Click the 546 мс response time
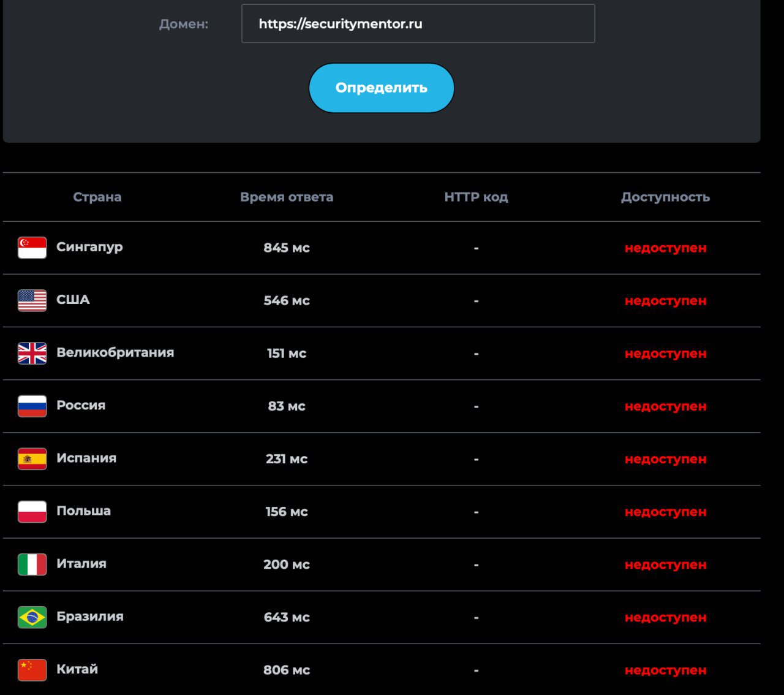The image size is (784, 695). pos(287,300)
